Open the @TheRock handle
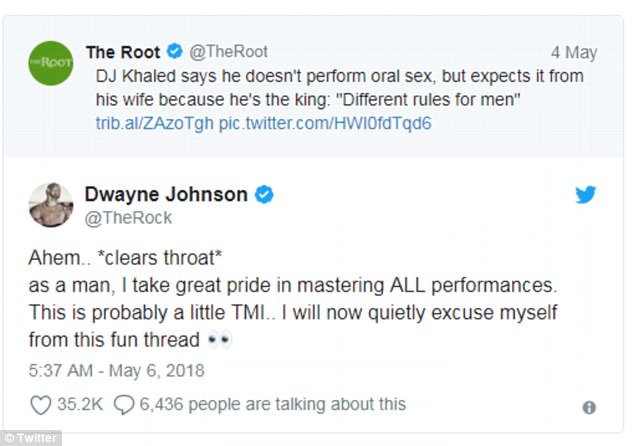 pos(129,218)
